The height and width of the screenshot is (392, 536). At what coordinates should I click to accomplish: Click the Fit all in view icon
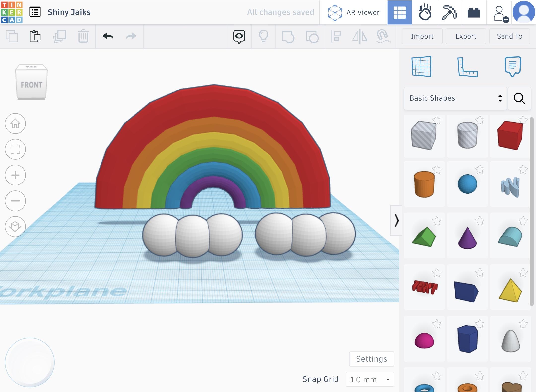tap(15, 149)
